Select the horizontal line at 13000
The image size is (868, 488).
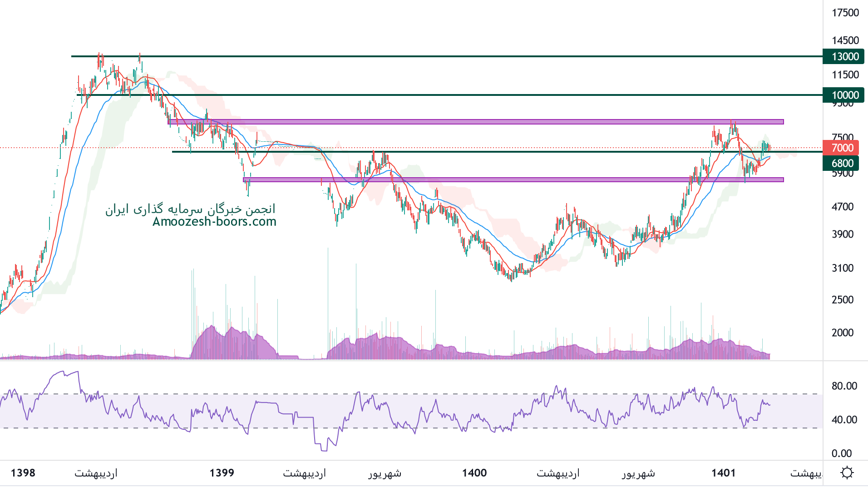(409, 56)
